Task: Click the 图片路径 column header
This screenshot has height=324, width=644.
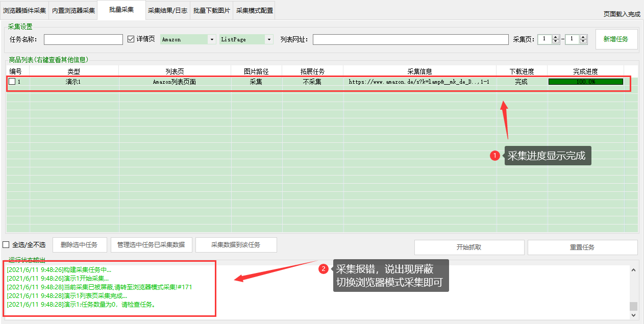Action: (256, 71)
